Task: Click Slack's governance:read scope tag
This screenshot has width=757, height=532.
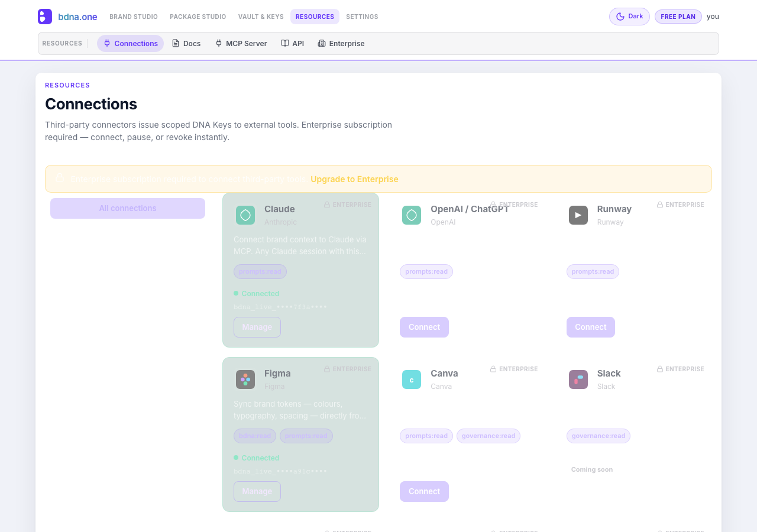Action: [x=599, y=436]
